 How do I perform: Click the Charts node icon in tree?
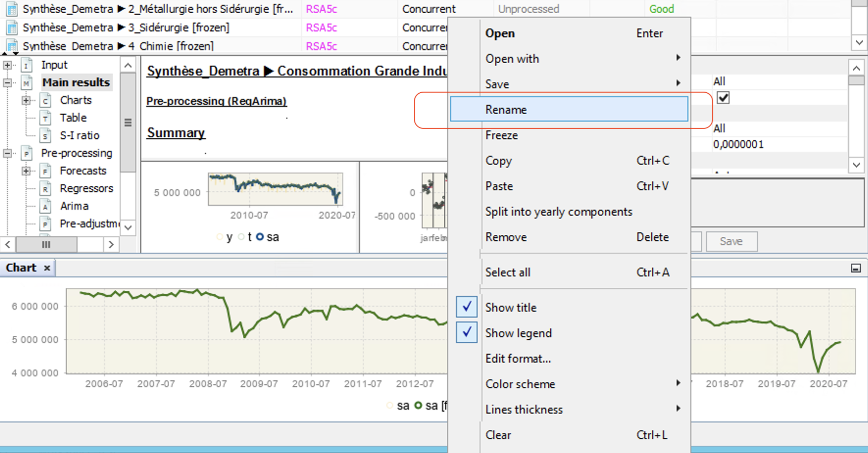(46, 101)
